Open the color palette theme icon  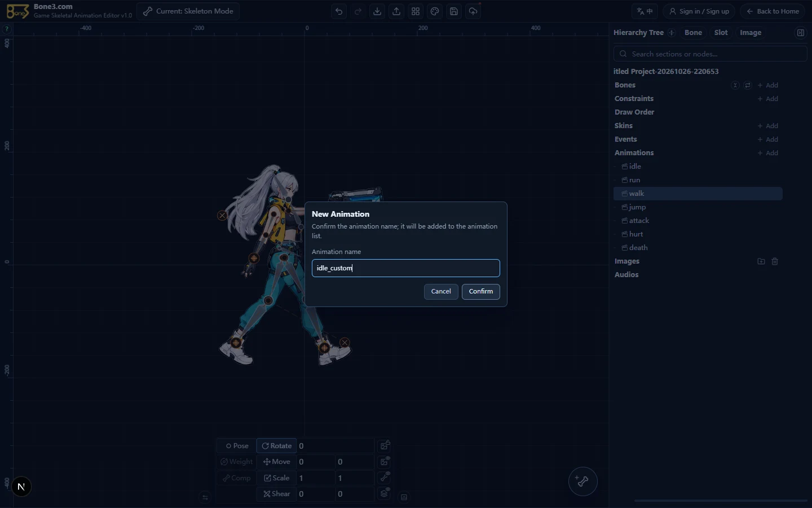pyautogui.click(x=435, y=11)
